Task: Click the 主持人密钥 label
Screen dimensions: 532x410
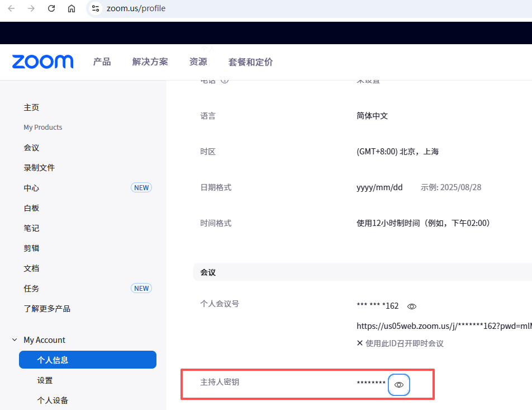Action: (220, 382)
